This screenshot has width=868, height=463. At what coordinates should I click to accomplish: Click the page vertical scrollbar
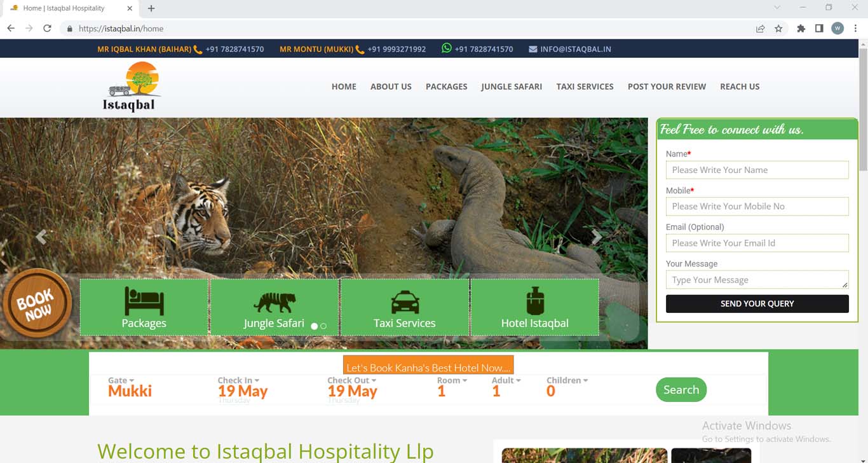coord(863,108)
